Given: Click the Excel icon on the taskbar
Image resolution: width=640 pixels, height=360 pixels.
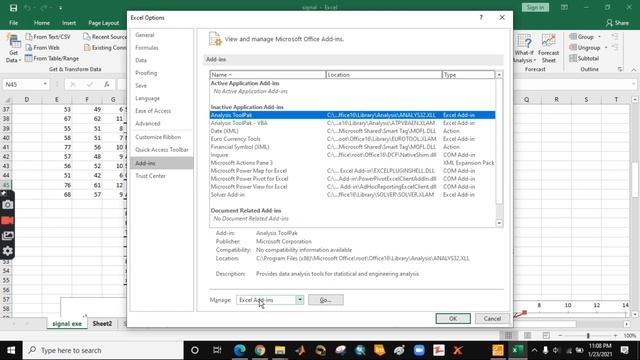Looking at the screenshot, I should (518, 350).
